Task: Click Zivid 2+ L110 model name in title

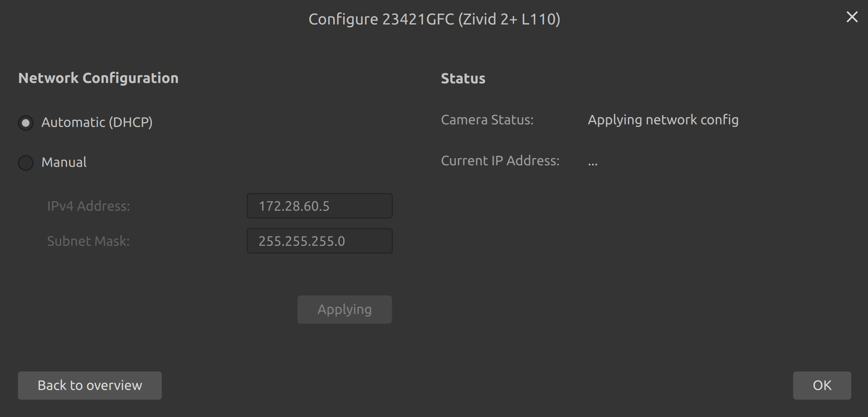Action: coord(509,19)
